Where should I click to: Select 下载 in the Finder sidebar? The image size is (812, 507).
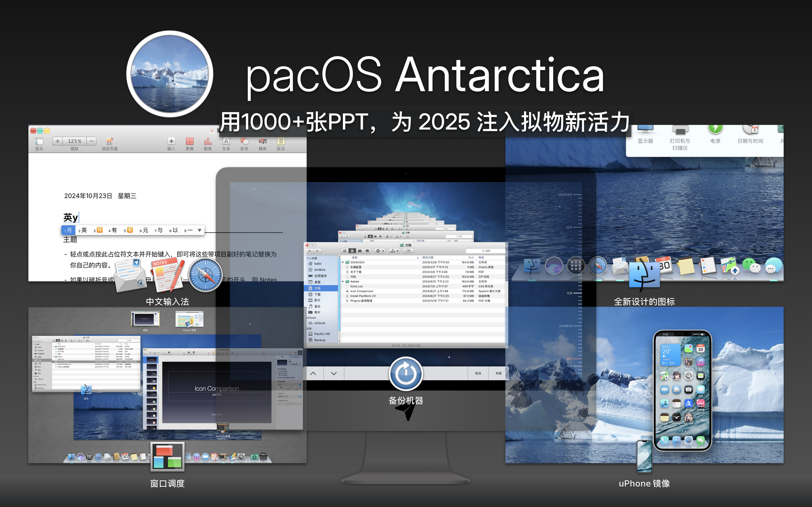coord(318,294)
